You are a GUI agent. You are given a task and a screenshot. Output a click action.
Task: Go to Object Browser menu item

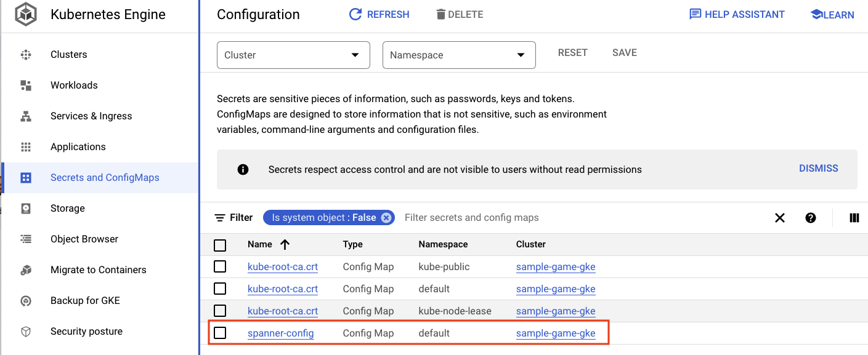tap(84, 239)
